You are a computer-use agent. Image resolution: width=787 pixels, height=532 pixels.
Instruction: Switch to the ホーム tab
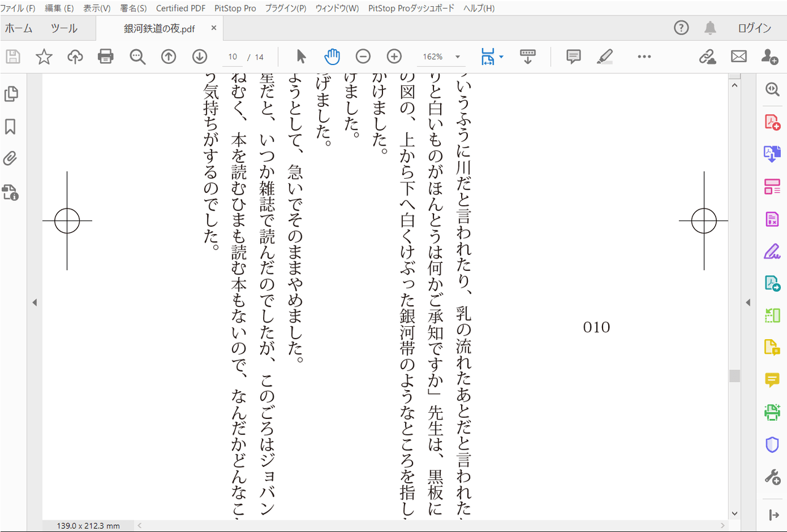[x=18, y=28]
